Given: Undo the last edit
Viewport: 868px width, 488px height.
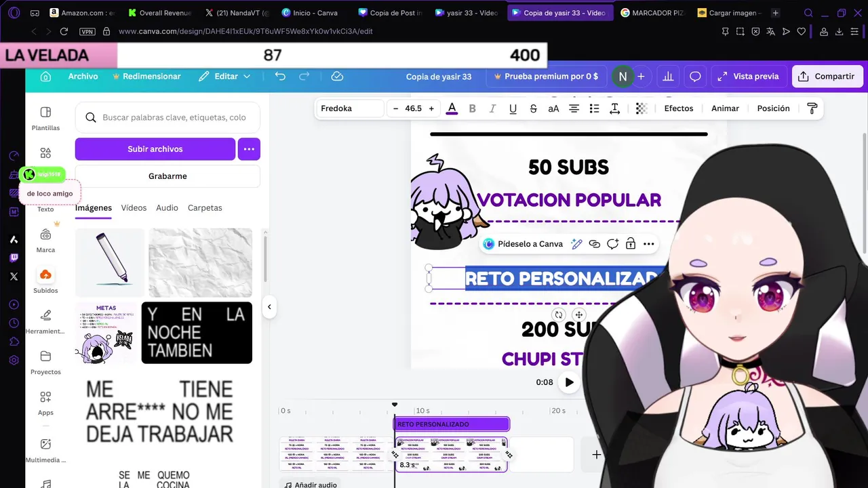Looking at the screenshot, I should pos(280,77).
